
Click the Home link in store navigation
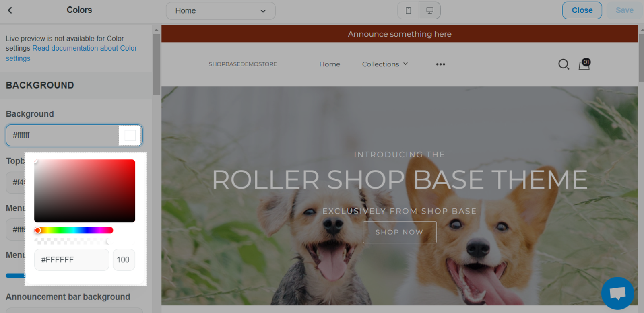coord(330,64)
